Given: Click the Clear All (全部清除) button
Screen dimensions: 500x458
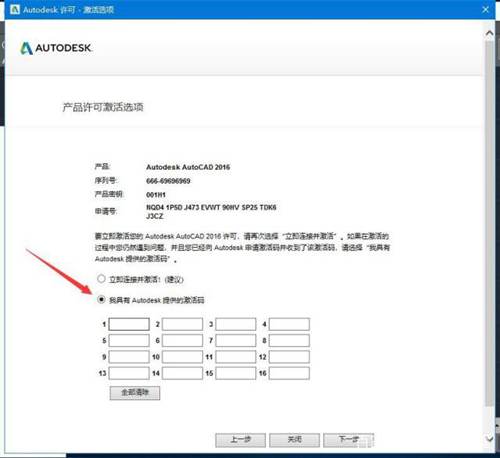Looking at the screenshot, I should point(135,393).
